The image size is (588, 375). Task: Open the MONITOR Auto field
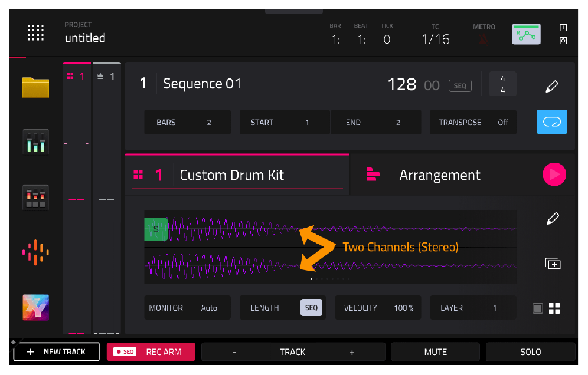pyautogui.click(x=187, y=308)
